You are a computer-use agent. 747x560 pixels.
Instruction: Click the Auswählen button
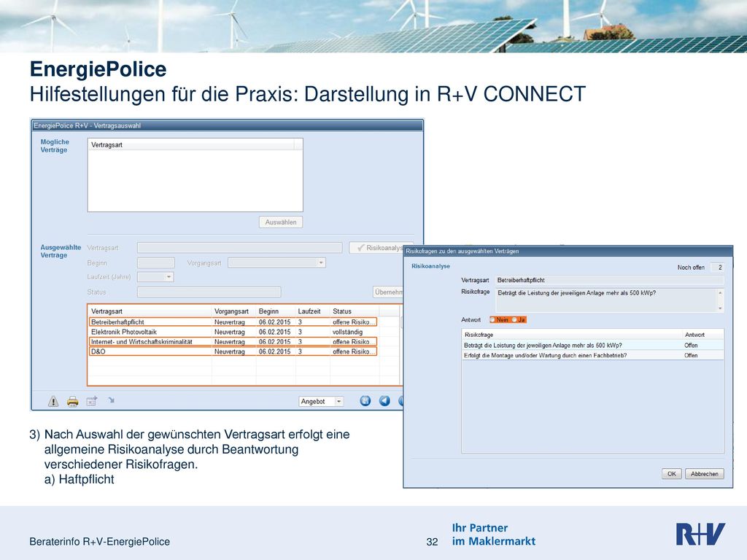(x=281, y=222)
